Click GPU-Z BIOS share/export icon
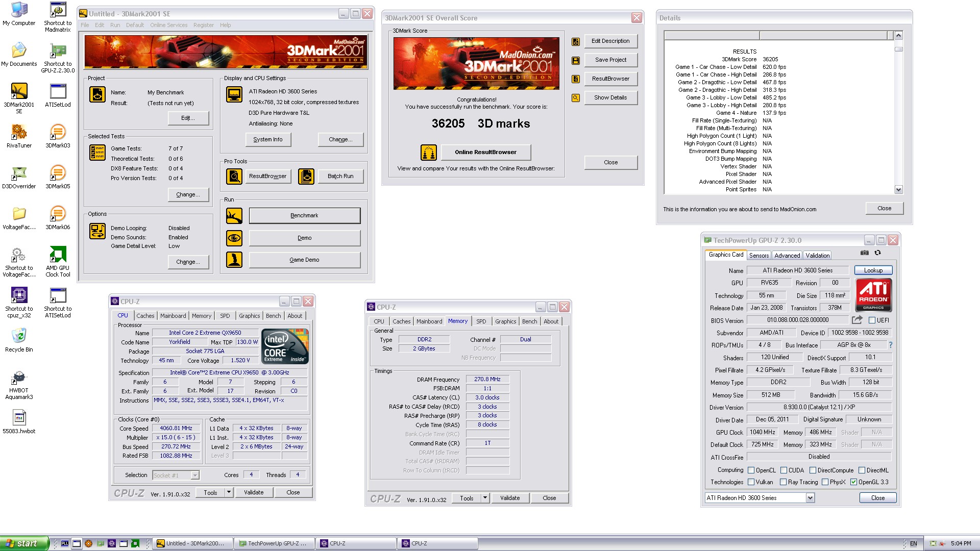980x551 pixels. tap(857, 320)
